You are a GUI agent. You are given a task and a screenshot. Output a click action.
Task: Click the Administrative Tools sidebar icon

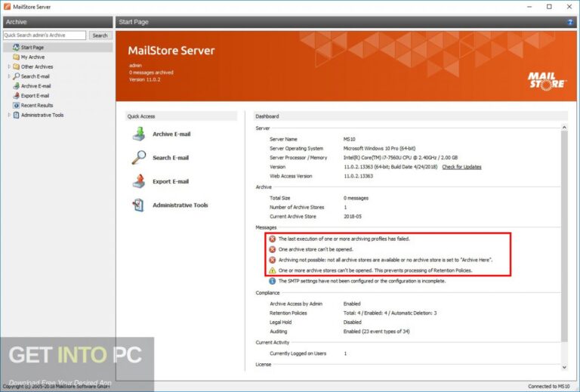click(x=16, y=115)
